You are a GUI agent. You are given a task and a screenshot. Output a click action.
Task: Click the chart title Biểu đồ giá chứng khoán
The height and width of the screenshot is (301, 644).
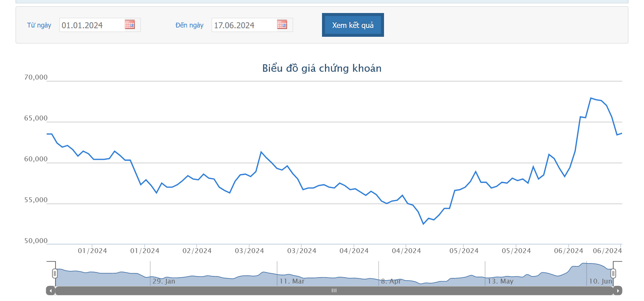click(x=322, y=68)
